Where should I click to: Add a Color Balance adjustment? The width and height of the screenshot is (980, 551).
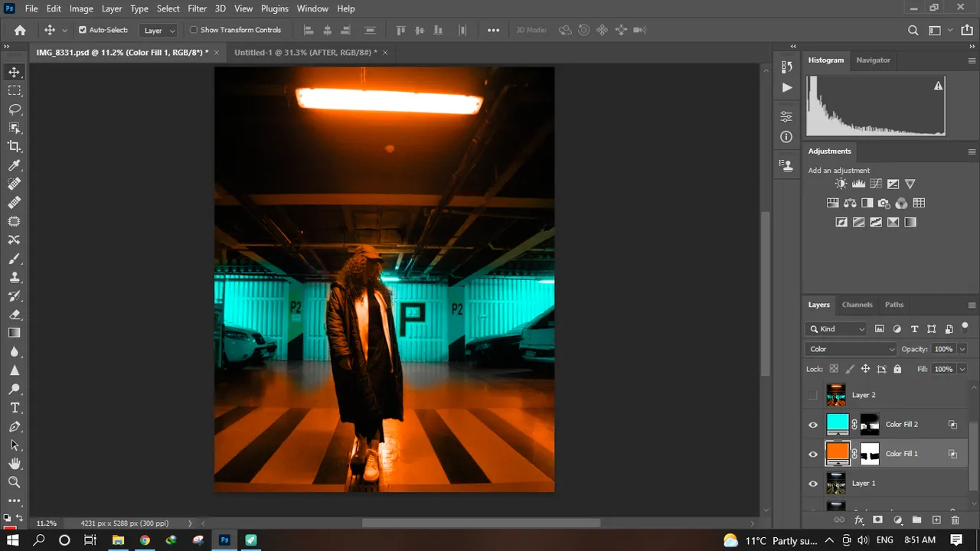tap(850, 203)
